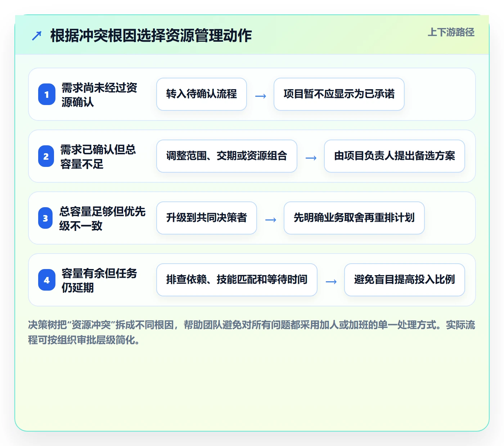Select the text 容量有余但任务仍延期
This screenshot has width=504, height=446.
point(99,280)
